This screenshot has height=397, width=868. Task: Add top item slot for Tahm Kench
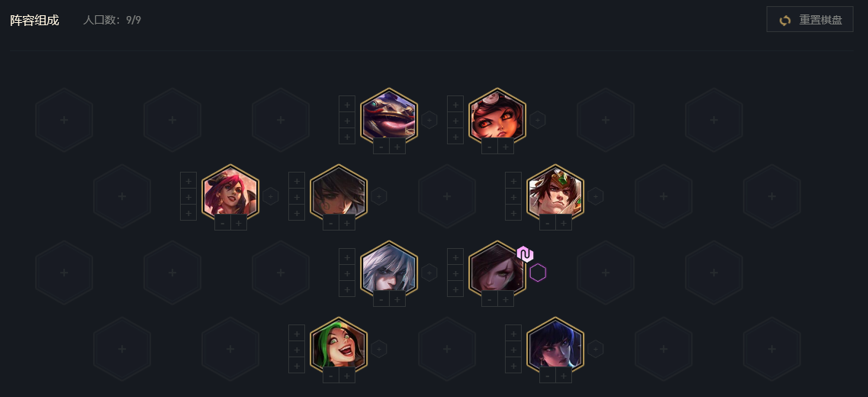tap(347, 104)
